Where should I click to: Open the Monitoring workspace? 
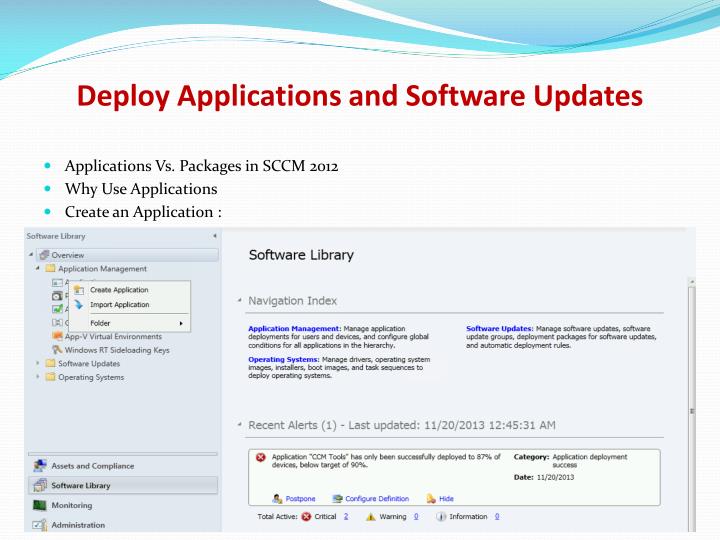(x=123, y=505)
